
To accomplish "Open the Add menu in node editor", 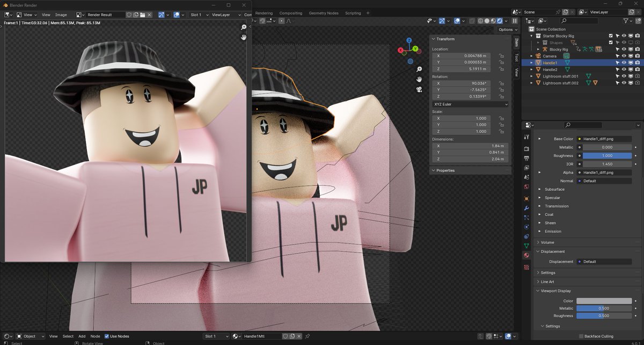I will 82,336.
